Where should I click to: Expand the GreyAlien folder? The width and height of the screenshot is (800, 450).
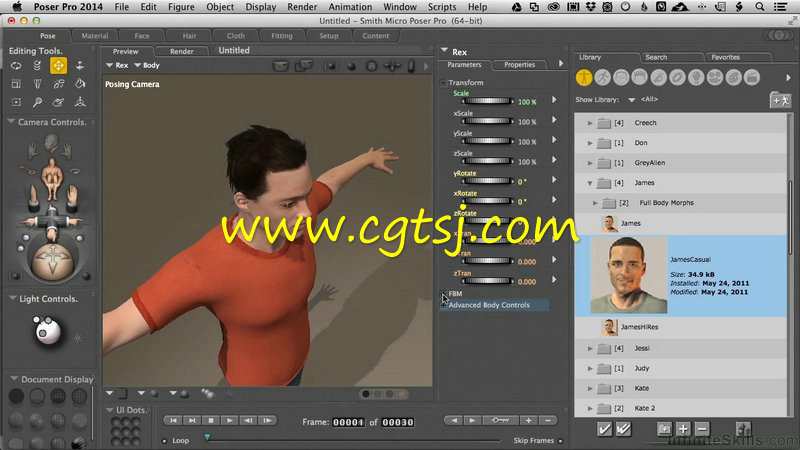coord(590,163)
